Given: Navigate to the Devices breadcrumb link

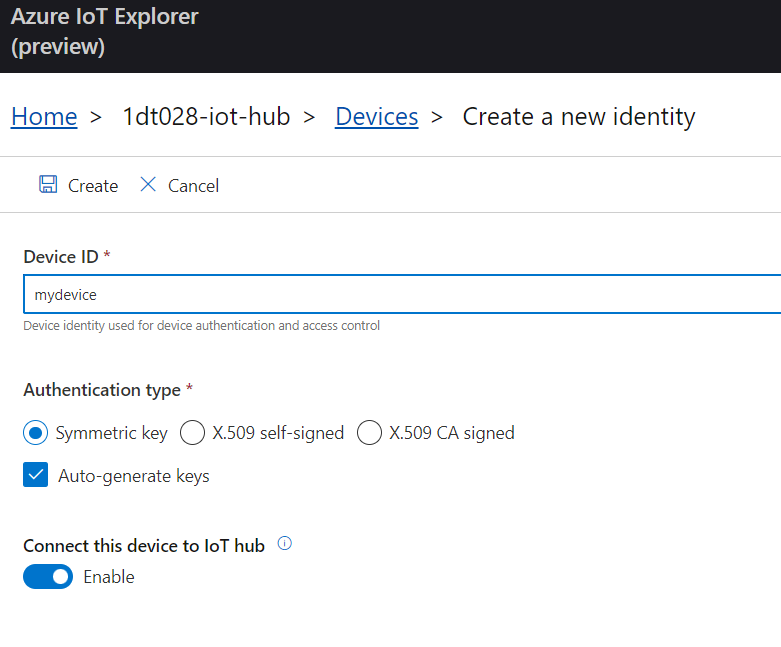Looking at the screenshot, I should tap(376, 117).
